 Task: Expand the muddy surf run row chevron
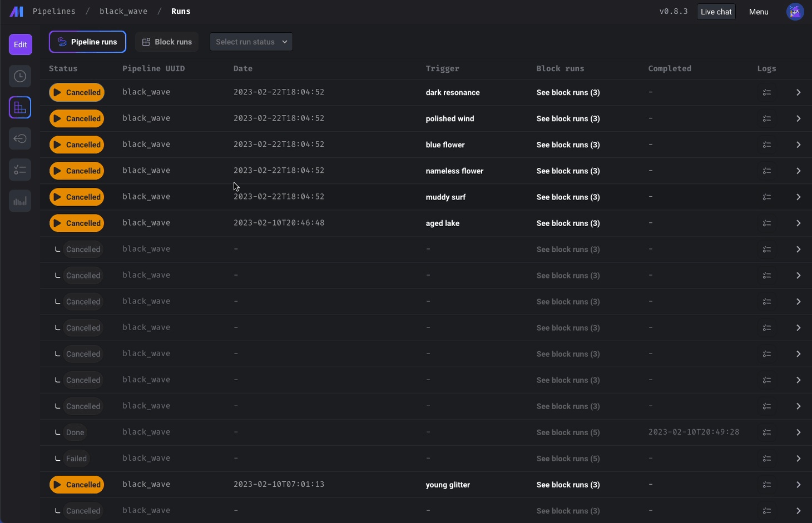(798, 197)
